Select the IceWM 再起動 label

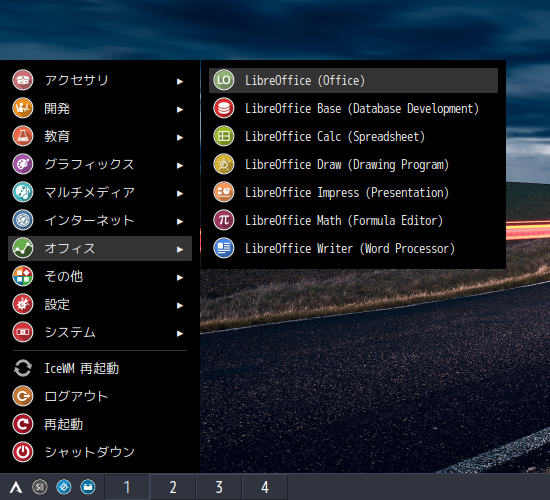coord(82,368)
